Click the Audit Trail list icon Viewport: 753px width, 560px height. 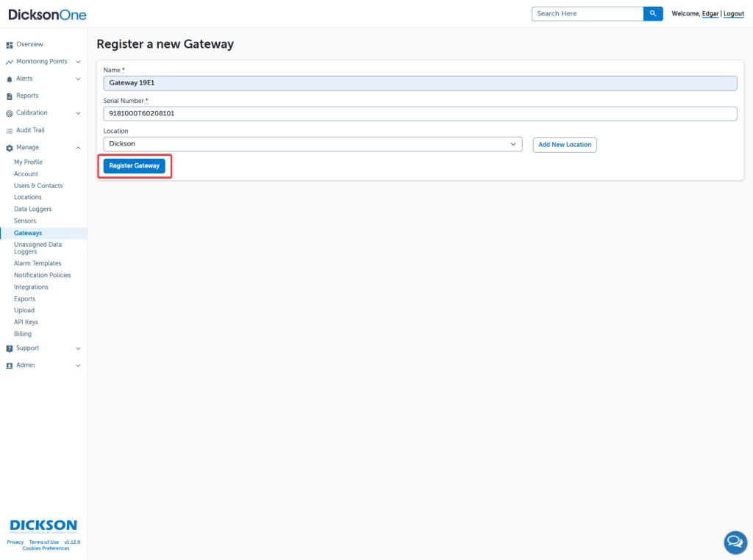coord(10,131)
